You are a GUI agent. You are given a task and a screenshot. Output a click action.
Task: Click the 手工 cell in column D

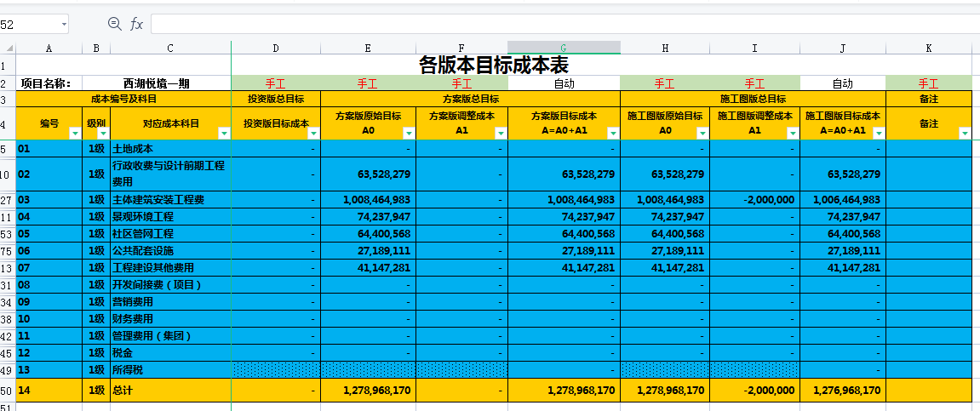(276, 83)
